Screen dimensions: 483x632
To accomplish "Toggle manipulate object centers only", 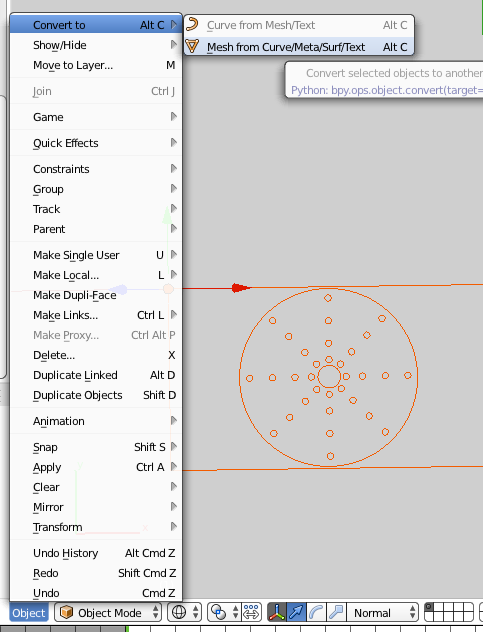I will [x=251, y=613].
